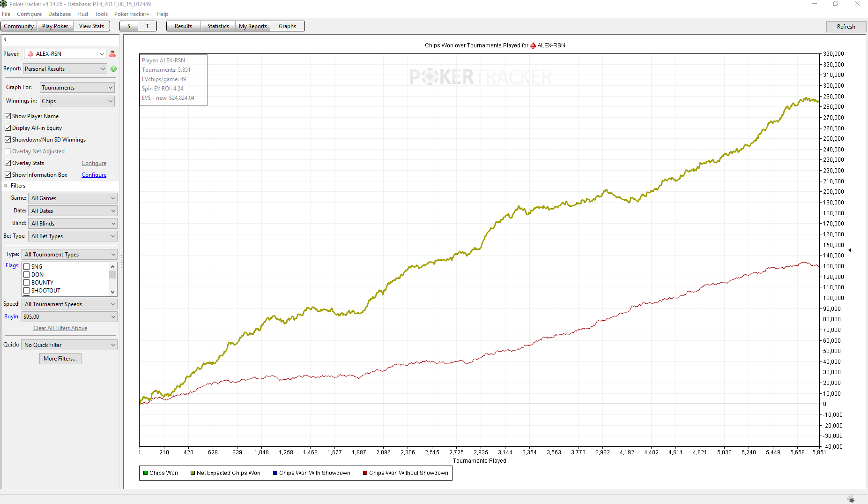Click the Refresh button
Viewport: 868px width, 504px height.
pos(846,27)
